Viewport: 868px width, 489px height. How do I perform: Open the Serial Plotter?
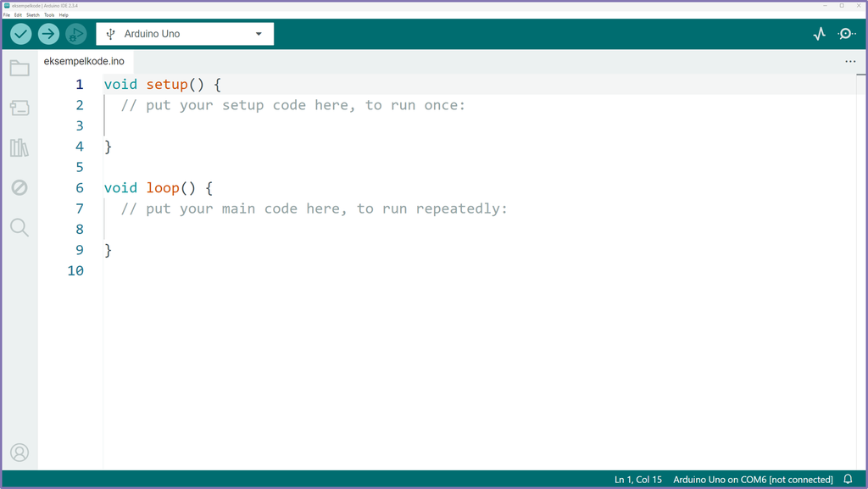click(x=820, y=34)
